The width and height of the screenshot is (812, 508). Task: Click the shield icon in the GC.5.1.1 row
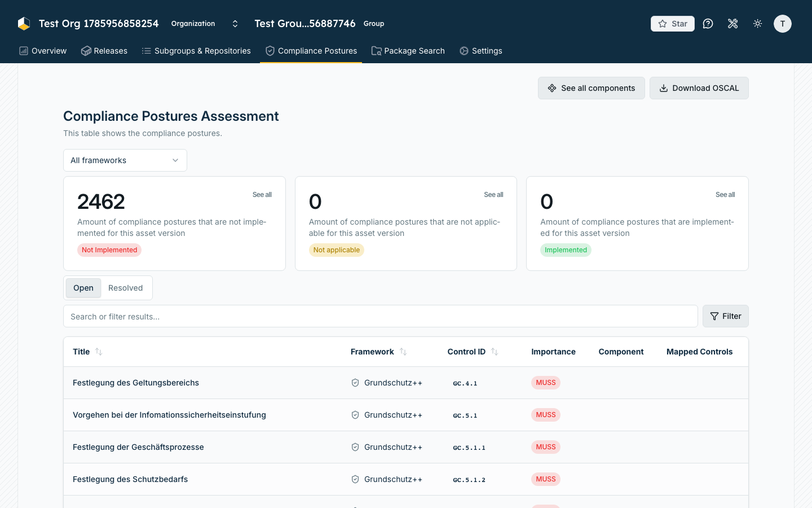(355, 447)
